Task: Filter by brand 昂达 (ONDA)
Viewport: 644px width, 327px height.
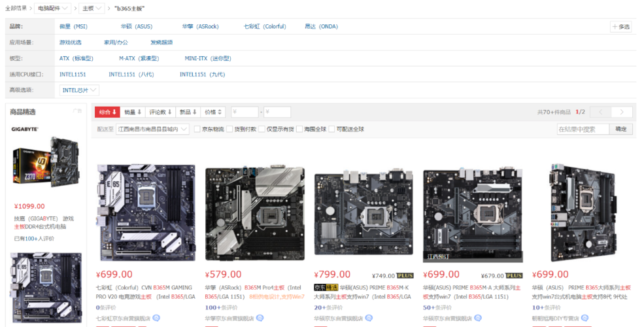Action: [321, 26]
